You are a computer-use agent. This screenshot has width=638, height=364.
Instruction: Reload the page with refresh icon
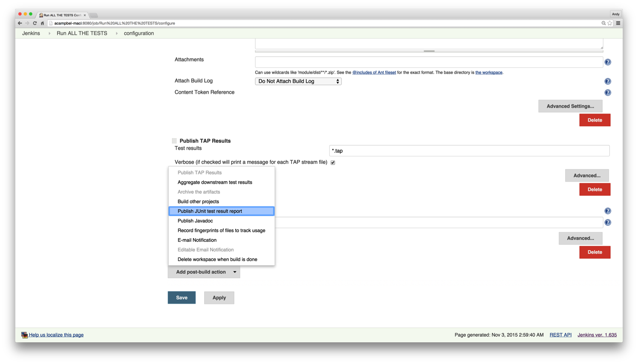[35, 23]
